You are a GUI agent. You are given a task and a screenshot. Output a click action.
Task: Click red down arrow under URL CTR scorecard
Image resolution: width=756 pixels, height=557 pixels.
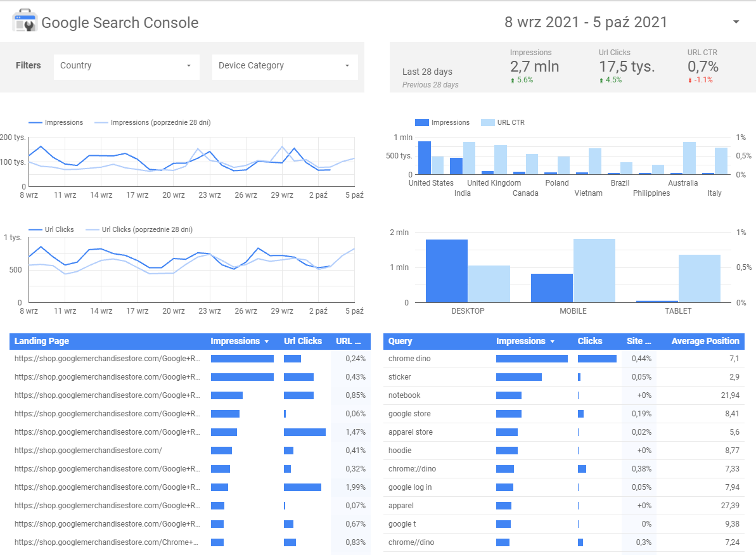click(689, 80)
